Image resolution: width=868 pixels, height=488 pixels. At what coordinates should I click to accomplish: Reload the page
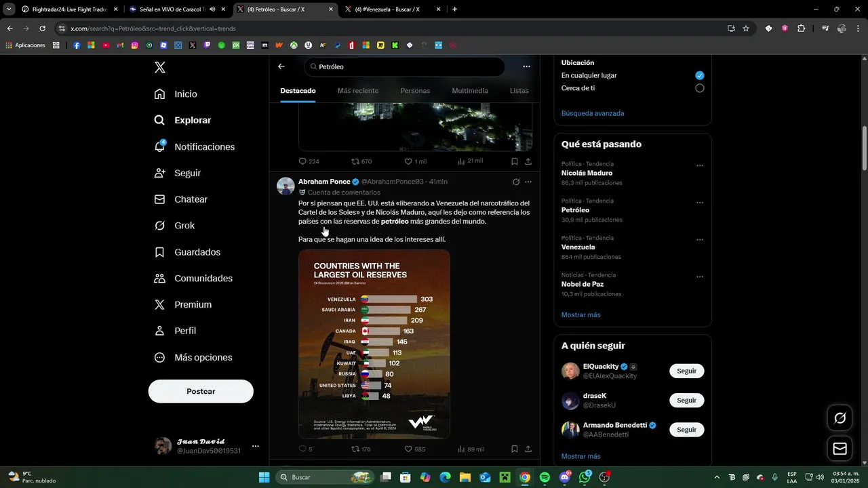42,28
